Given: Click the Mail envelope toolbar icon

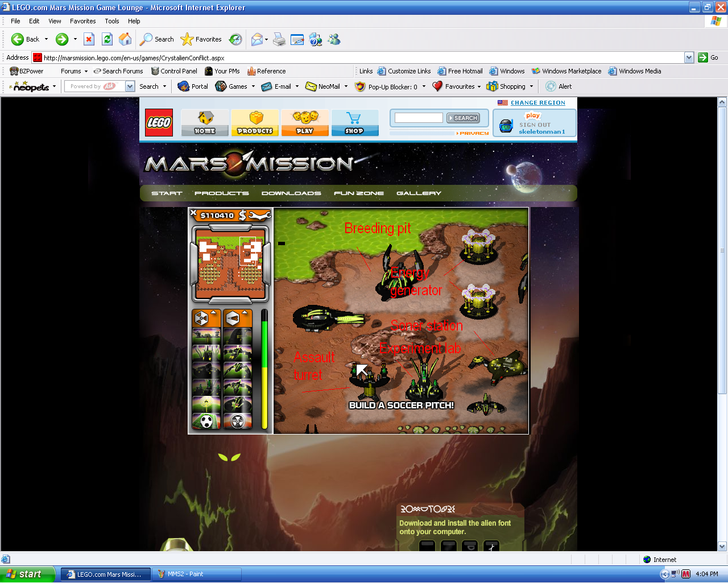Looking at the screenshot, I should (257, 39).
